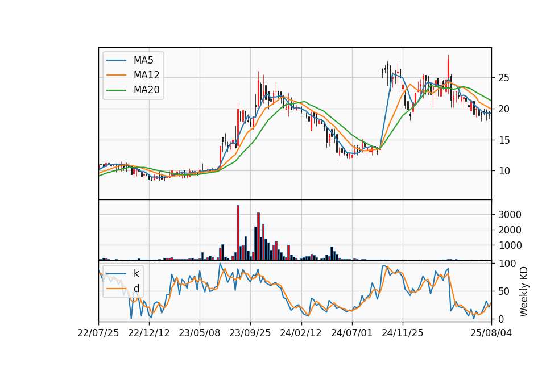Click the price axis label 20
The image size is (546, 392).
(x=504, y=109)
